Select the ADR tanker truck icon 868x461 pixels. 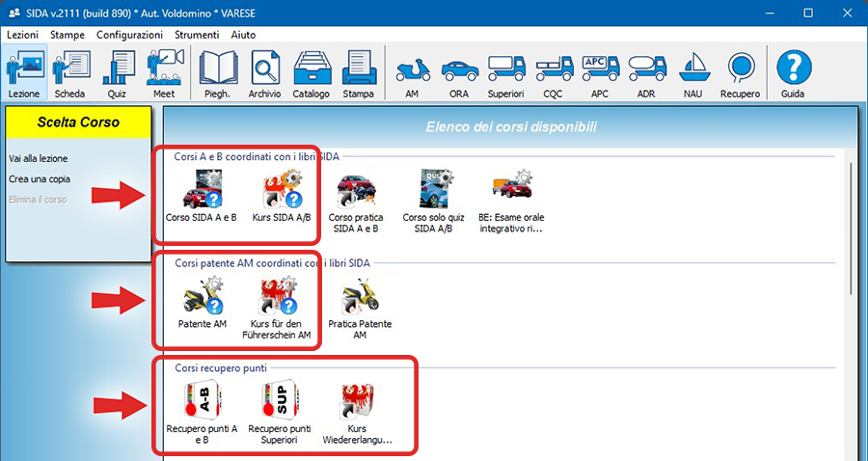647,74
